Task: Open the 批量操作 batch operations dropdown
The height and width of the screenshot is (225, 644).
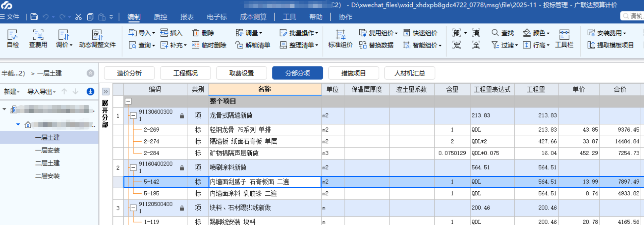Action: [299, 33]
